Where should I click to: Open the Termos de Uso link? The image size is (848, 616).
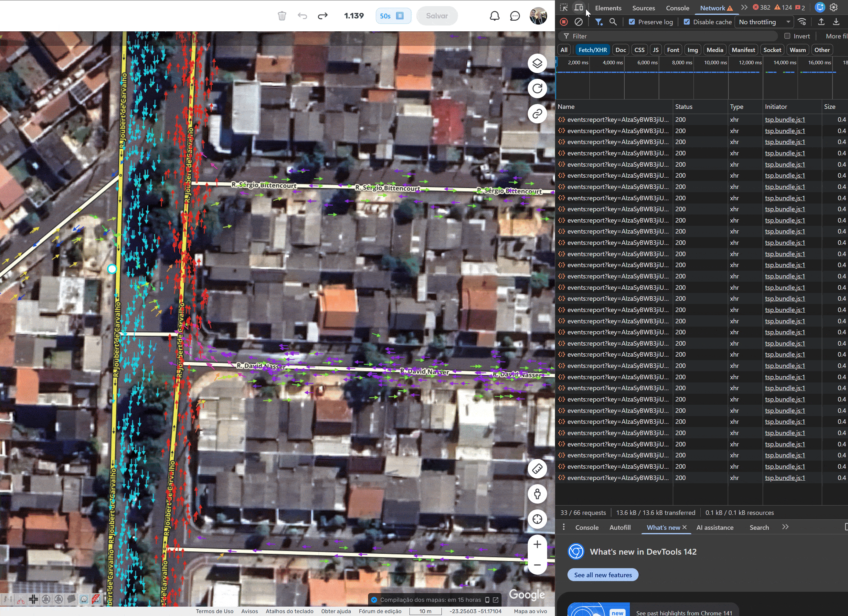(x=215, y=611)
